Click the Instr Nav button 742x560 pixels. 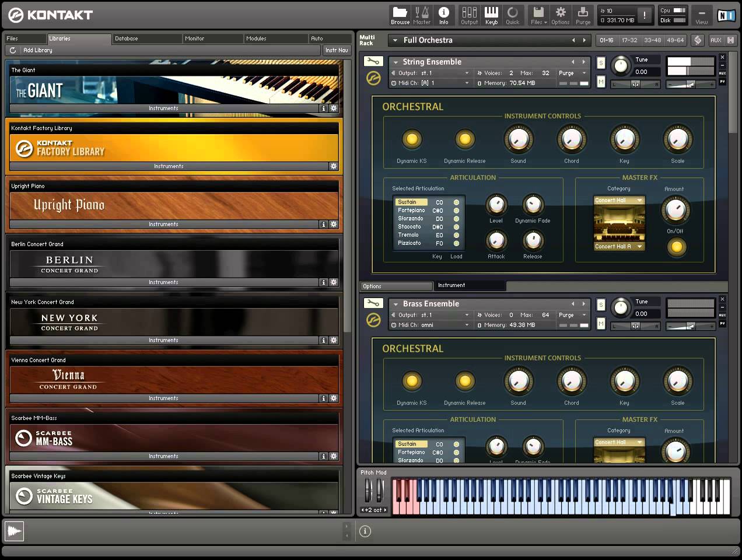(337, 50)
